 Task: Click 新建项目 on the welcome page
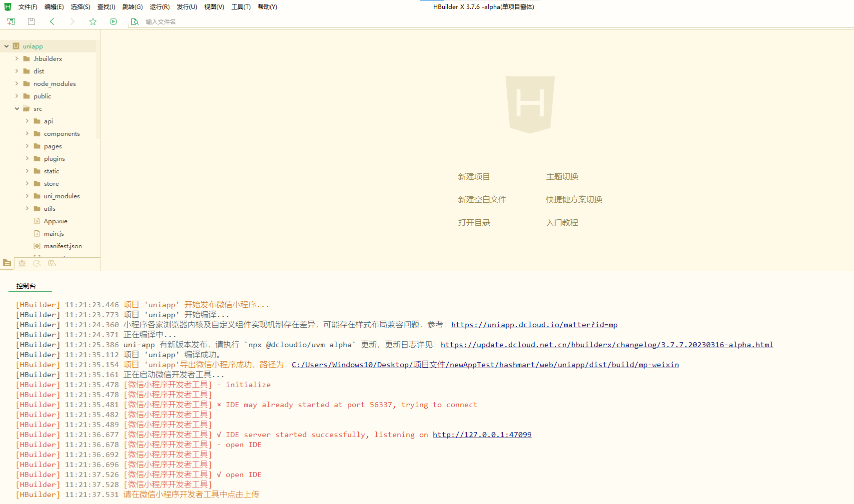pyautogui.click(x=474, y=176)
